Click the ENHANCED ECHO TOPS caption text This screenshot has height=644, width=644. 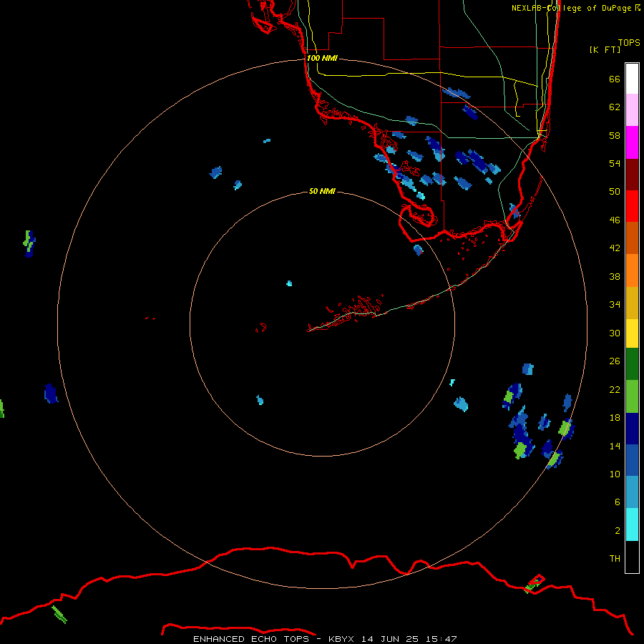point(250,639)
